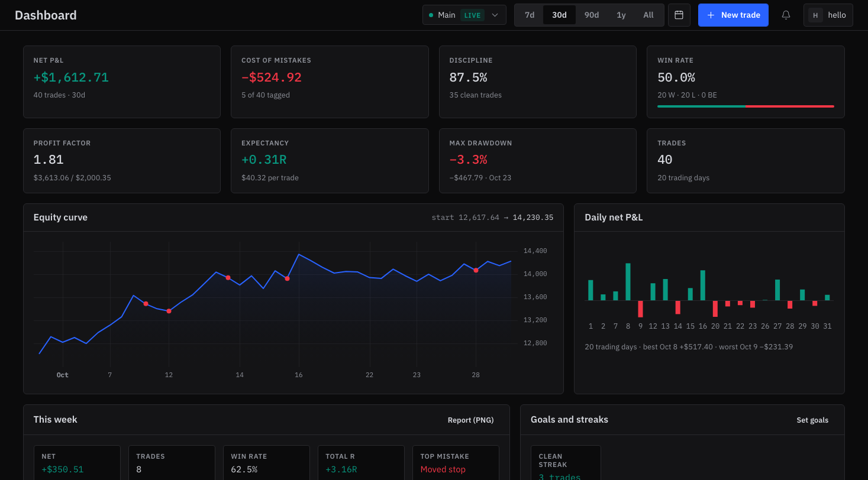Click the H avatar icon

click(815, 15)
